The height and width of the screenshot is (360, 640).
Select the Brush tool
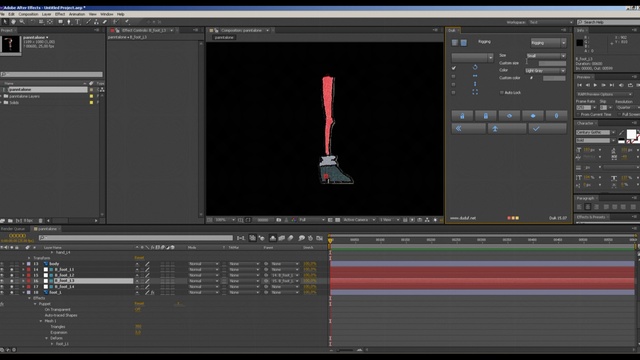(x=88, y=22)
